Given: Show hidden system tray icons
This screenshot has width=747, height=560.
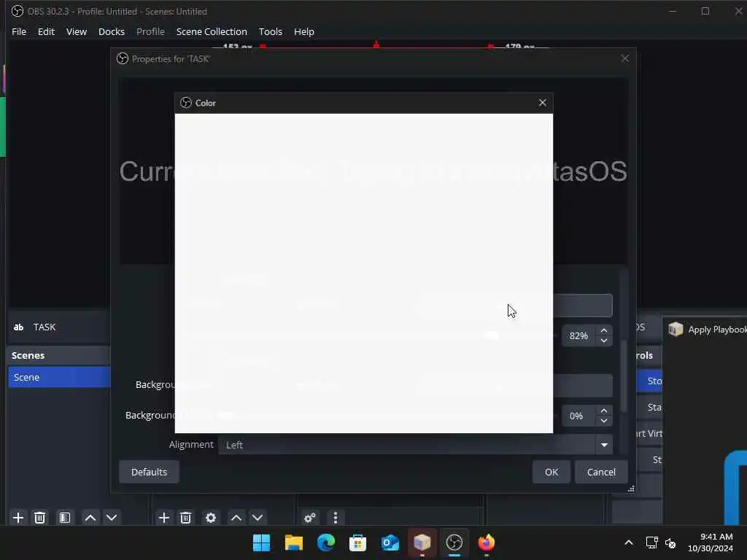Looking at the screenshot, I should [x=629, y=542].
